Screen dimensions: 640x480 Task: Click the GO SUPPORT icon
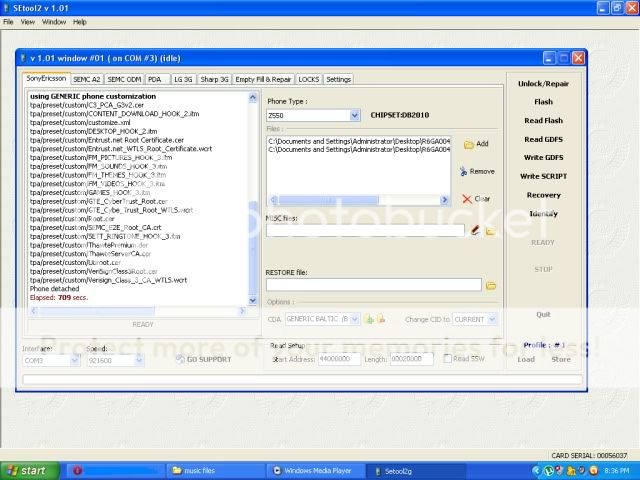180,359
